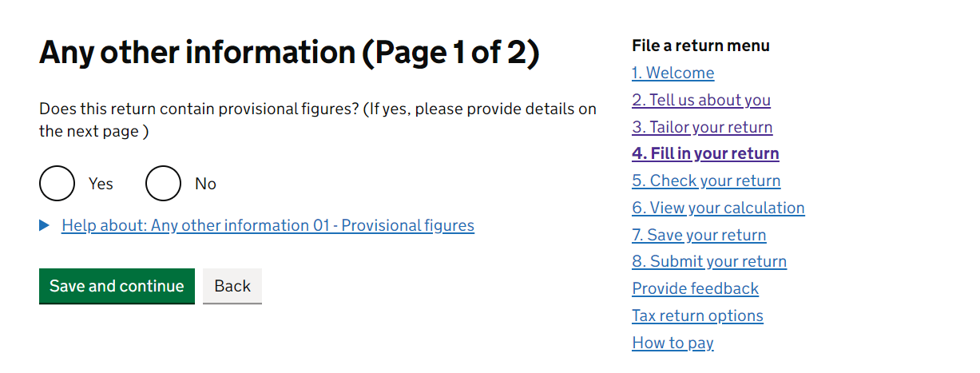
Task: Click the Save and continue button
Action: tap(117, 286)
